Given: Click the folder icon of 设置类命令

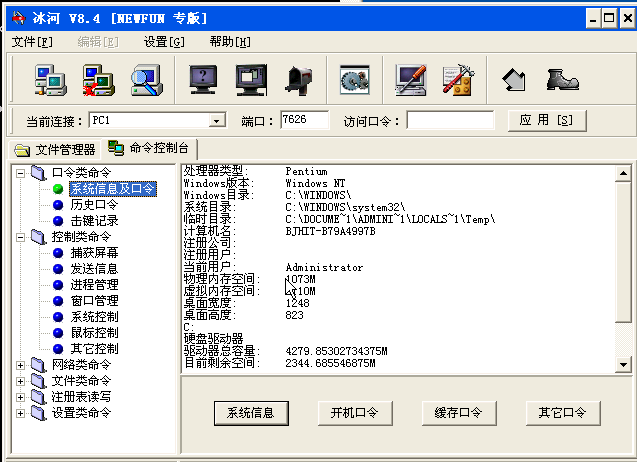Looking at the screenshot, I should (x=39, y=413).
